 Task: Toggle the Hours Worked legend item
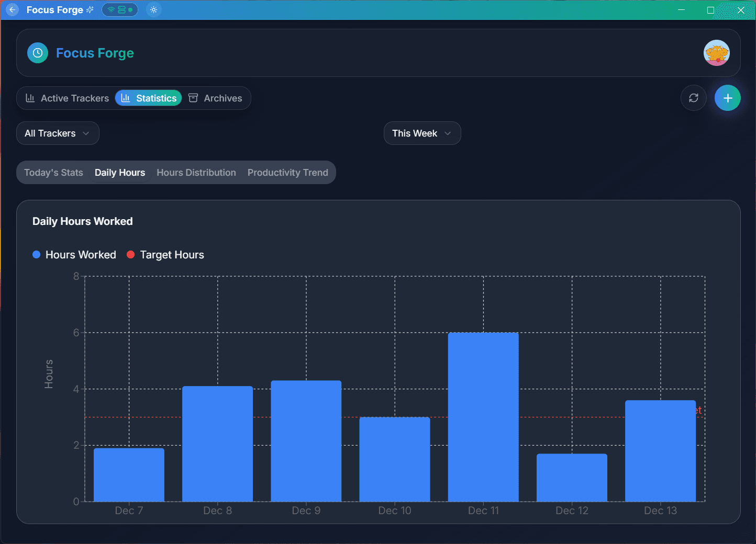(x=74, y=255)
